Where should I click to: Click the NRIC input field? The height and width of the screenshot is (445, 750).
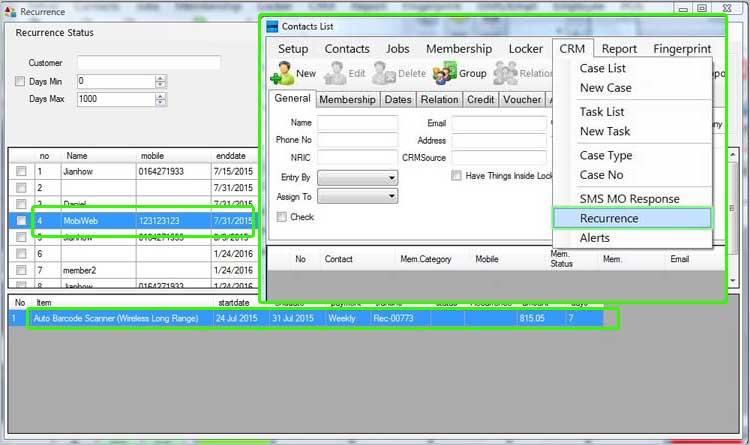click(x=357, y=157)
